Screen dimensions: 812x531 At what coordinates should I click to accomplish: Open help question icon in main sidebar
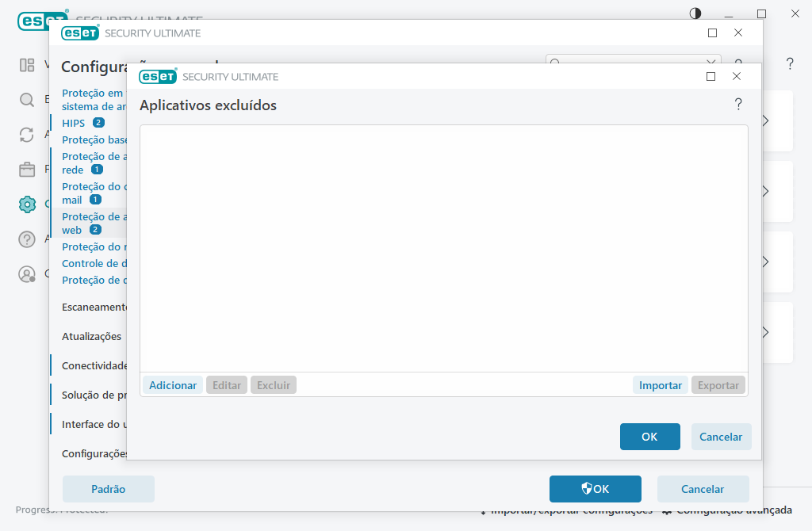[27, 239]
